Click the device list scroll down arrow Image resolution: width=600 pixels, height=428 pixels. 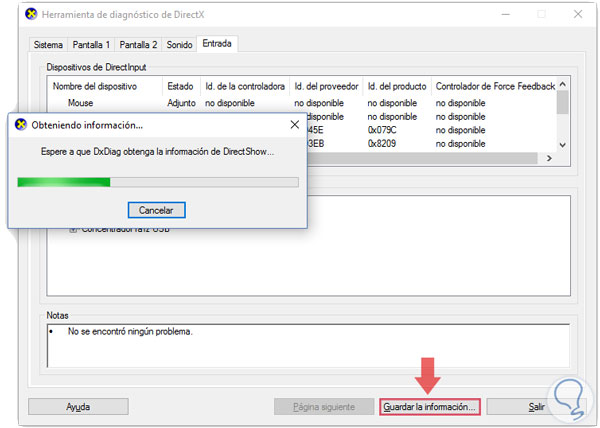point(562,145)
